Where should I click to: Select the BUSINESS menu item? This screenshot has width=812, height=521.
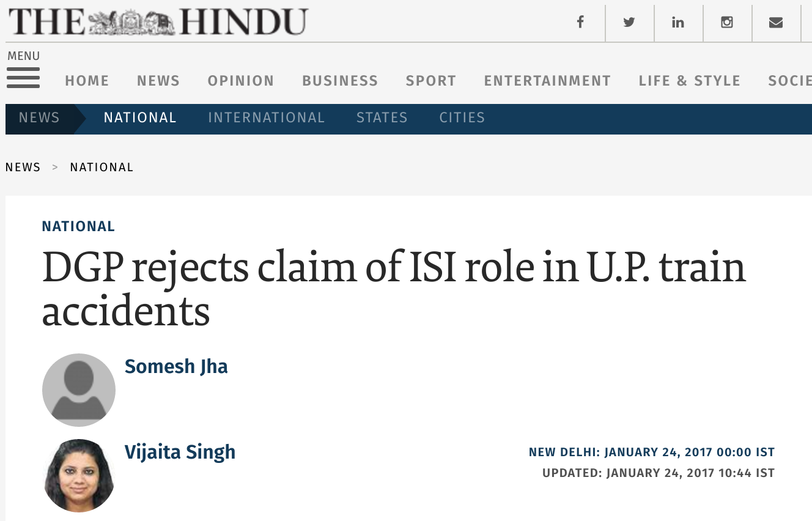pos(340,81)
